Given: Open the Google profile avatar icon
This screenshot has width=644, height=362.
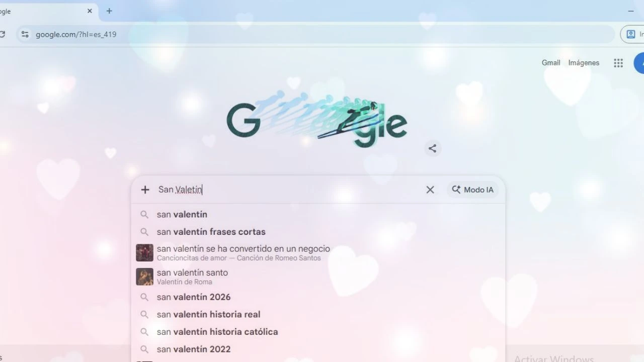Looking at the screenshot, I should click(x=641, y=63).
